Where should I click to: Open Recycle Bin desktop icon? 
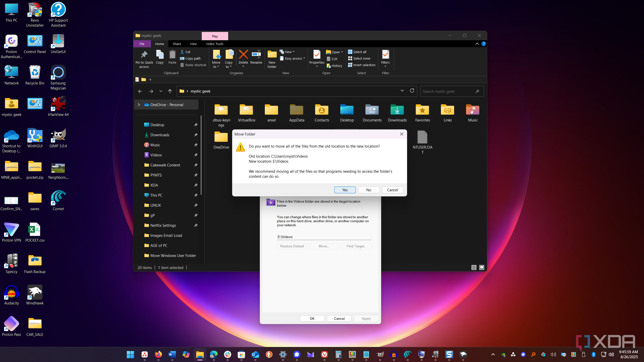pos(35,75)
